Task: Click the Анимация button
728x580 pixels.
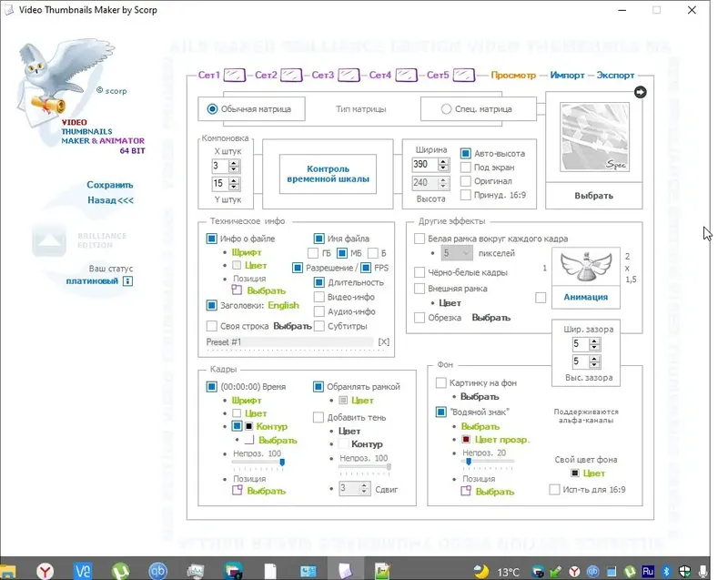Action: 585,297
